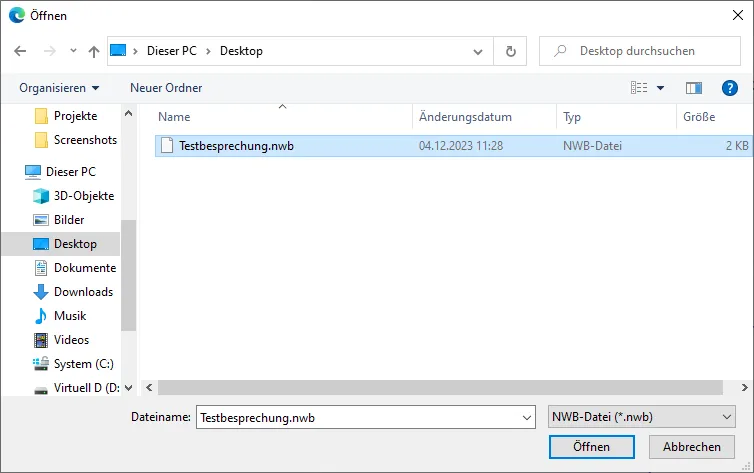
Task: Open the Organisieren menu
Action: pyautogui.click(x=59, y=88)
